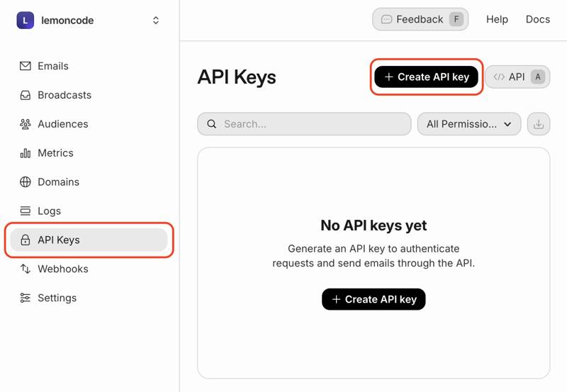The height and width of the screenshot is (392, 567).
Task: Go to the Webhooks sidebar section
Action: pyautogui.click(x=63, y=269)
